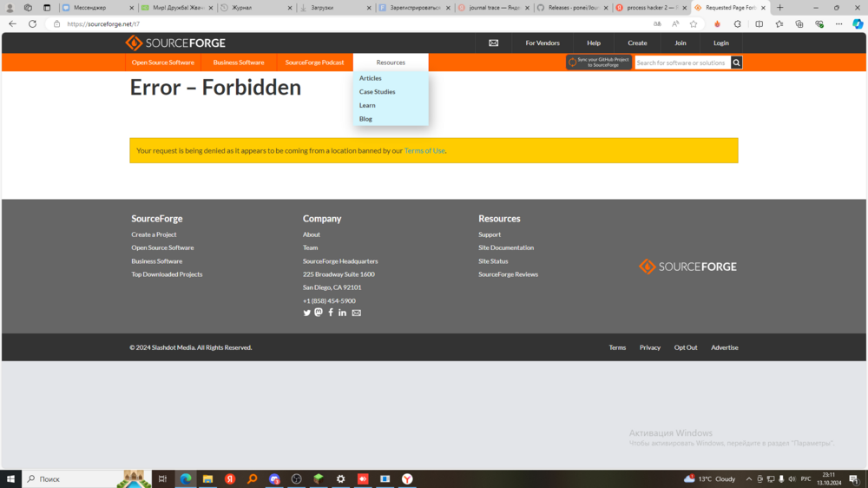Click the Help header link

(x=594, y=43)
